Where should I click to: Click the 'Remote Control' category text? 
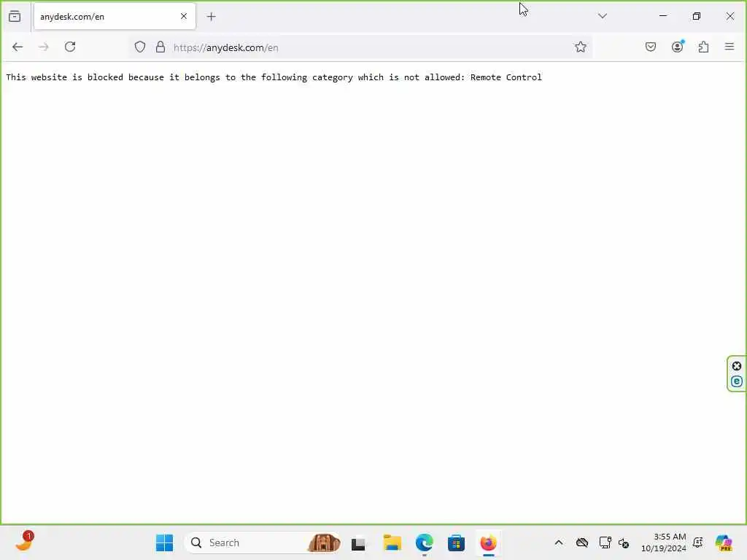[506, 77]
